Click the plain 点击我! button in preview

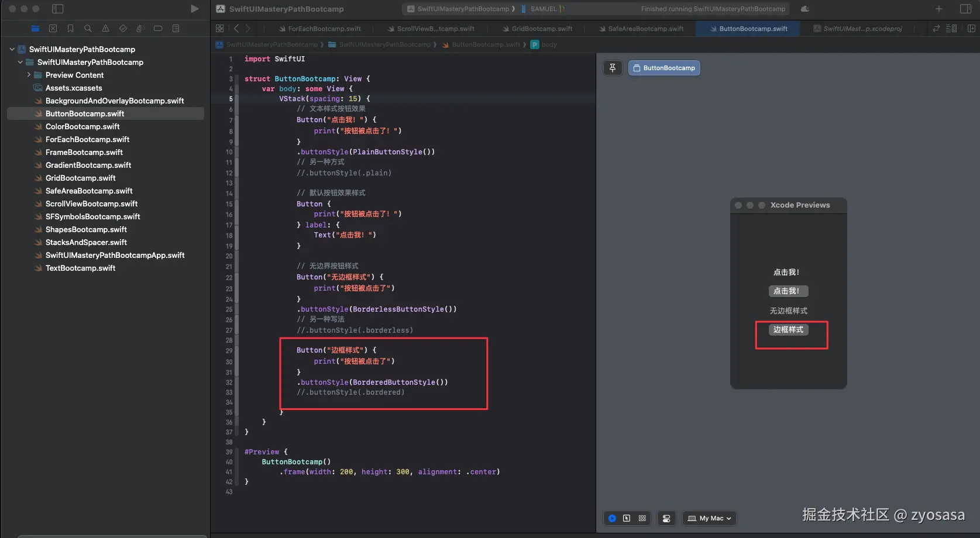click(x=786, y=272)
